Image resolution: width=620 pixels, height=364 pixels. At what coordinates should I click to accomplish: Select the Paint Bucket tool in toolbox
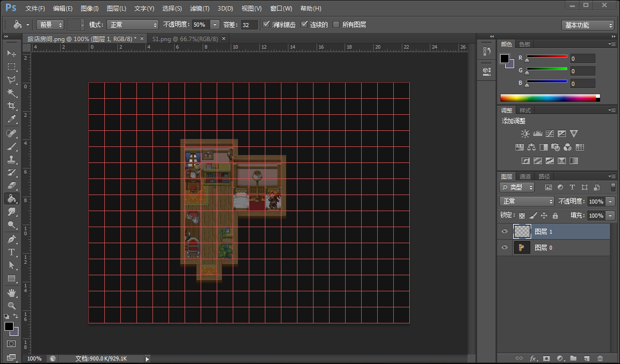coord(11,199)
